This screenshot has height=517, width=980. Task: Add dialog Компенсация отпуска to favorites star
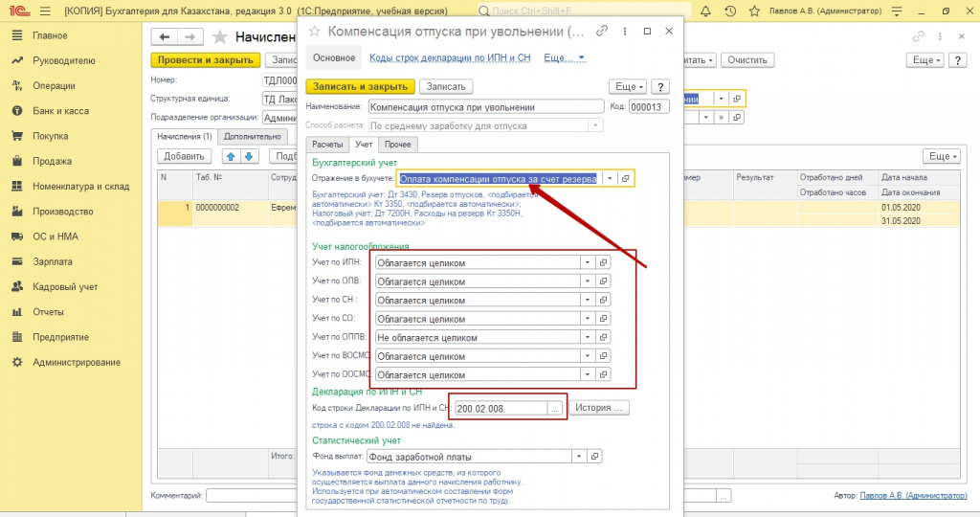click(x=314, y=32)
